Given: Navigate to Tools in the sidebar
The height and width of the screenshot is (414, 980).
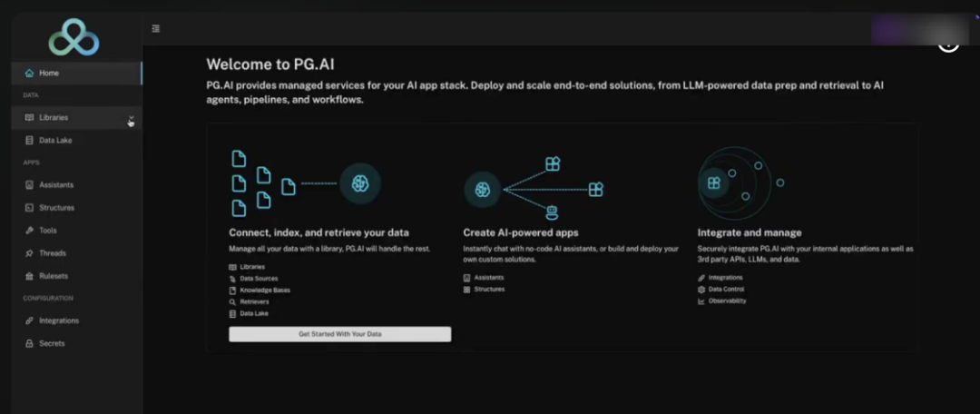Looking at the screenshot, I should click(x=76, y=231).
